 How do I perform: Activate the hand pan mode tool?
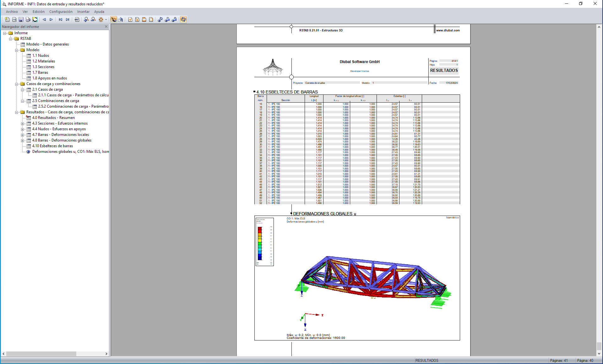click(x=114, y=19)
